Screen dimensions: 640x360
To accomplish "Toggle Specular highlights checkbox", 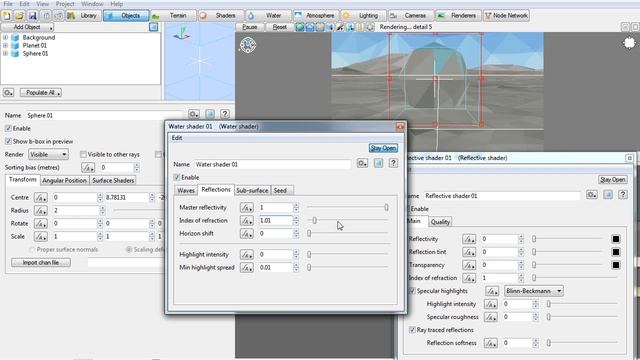I will click(412, 291).
